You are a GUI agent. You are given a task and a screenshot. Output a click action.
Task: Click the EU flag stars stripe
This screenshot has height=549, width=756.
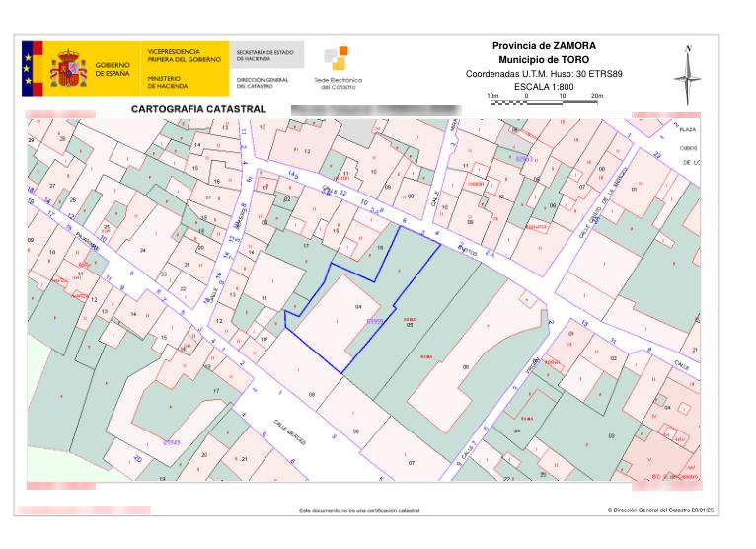pos(28,69)
